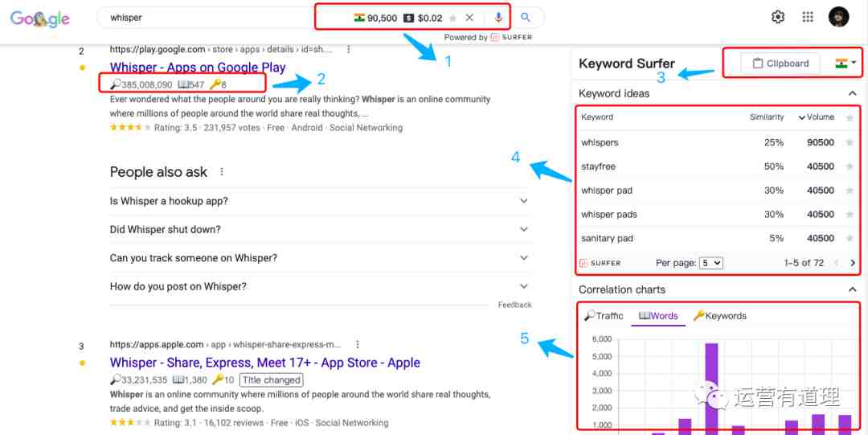Select the stayfree keyword
868x435 pixels.
pyautogui.click(x=598, y=166)
